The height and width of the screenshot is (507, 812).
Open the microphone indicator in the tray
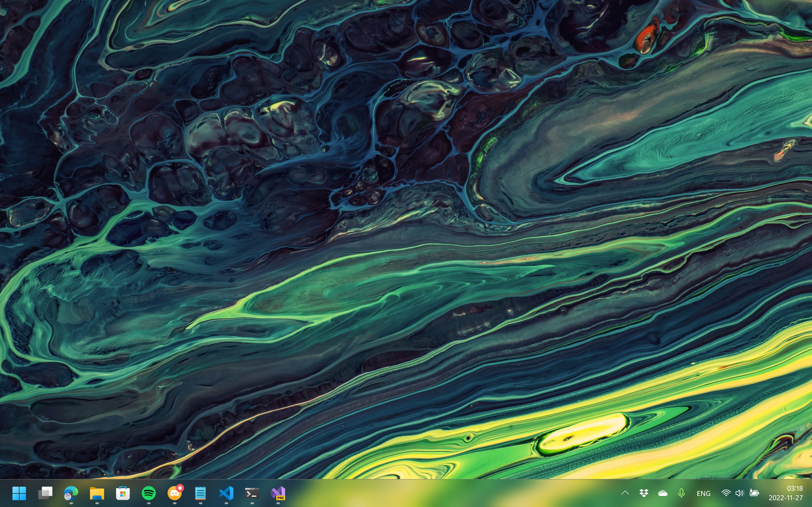click(x=682, y=493)
